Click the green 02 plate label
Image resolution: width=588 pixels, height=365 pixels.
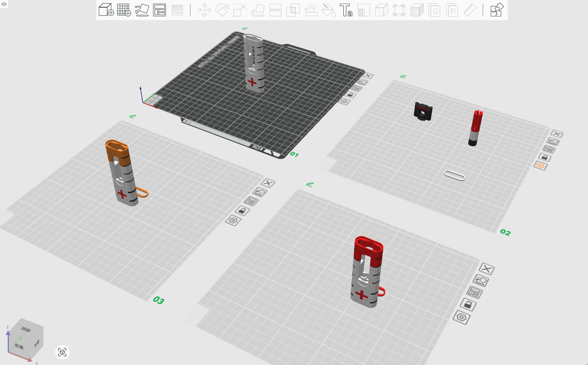pyautogui.click(x=505, y=232)
